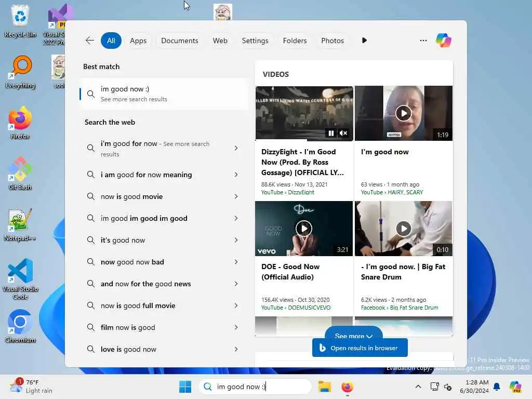Open YouTube › HAIRY, SCARY source link
532x399 pixels.
392,192
